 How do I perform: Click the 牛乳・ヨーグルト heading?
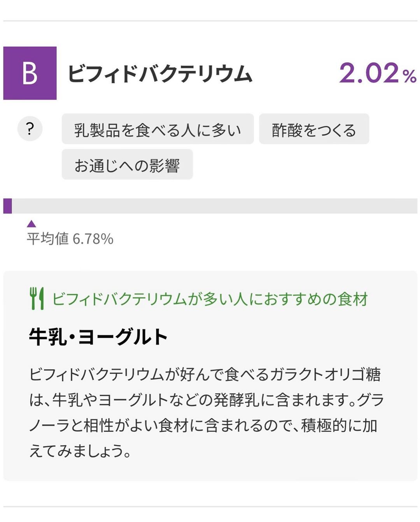click(98, 337)
